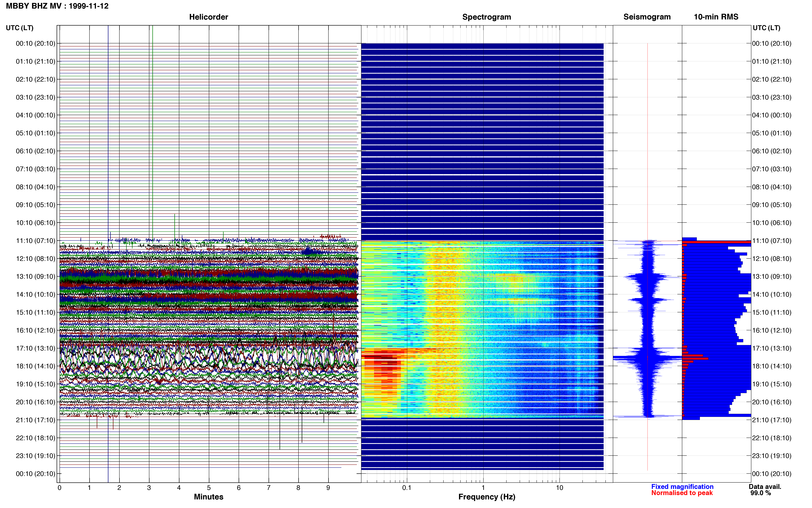
Task: Click '19:10 (15:10)' label left of Helicorder
Action: [x=36, y=384]
